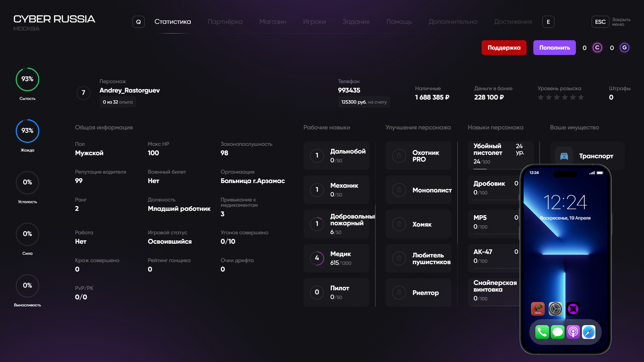Click the Сытость 93% progress ring
The height and width of the screenshot is (362, 644).
coord(28,79)
